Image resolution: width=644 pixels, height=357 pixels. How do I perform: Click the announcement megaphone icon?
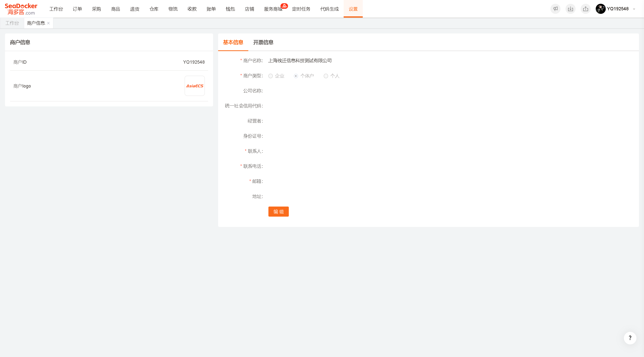tap(555, 9)
